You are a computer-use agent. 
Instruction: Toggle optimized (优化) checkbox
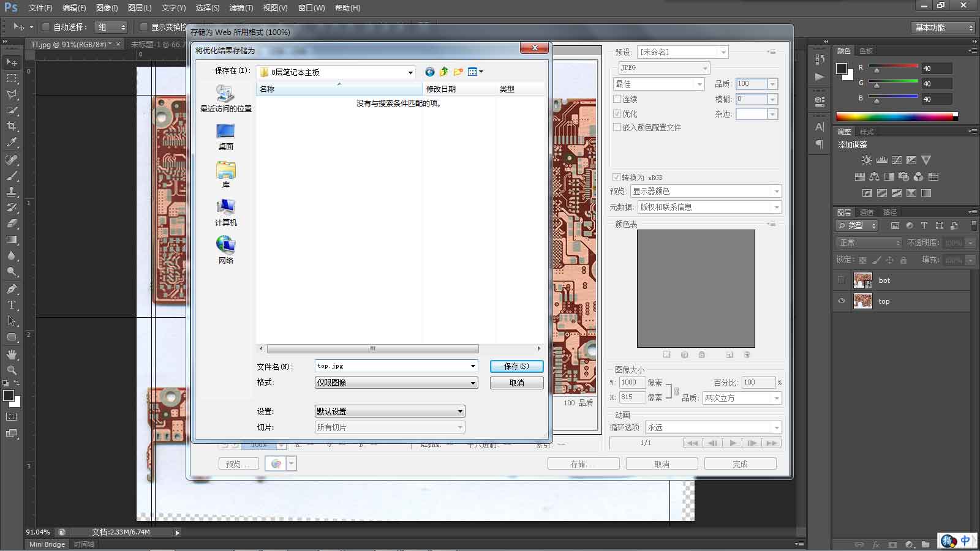617,113
